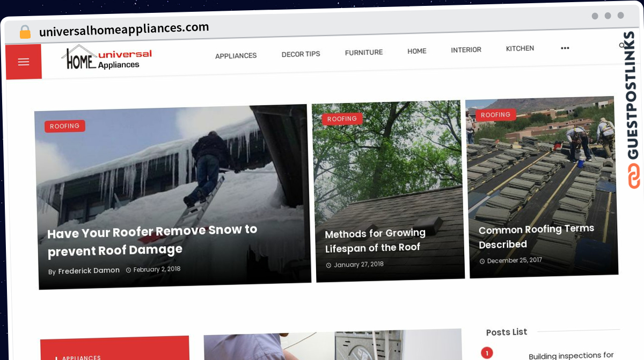Click the universalhomeappliances.com address bar
The height and width of the screenshot is (360, 644).
pyautogui.click(x=124, y=30)
